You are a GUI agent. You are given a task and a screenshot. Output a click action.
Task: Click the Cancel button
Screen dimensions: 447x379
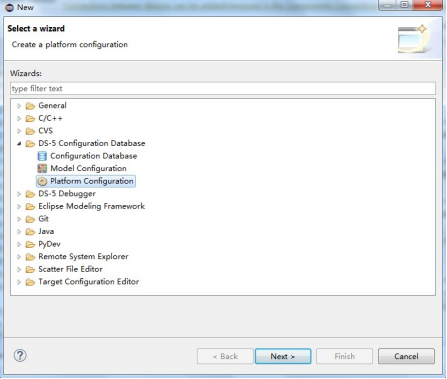point(406,356)
